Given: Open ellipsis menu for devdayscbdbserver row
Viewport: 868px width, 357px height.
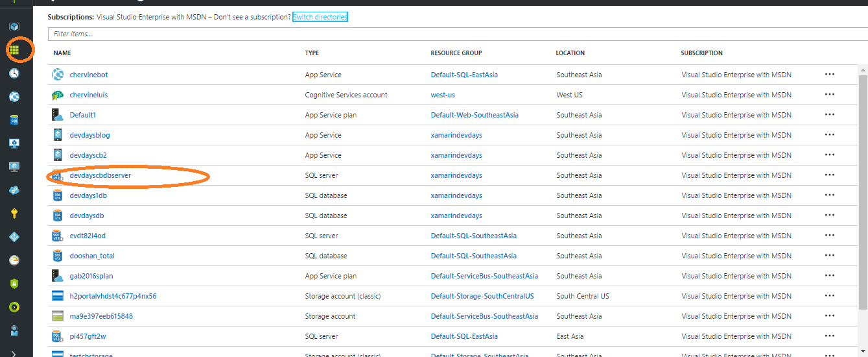Looking at the screenshot, I should (830, 175).
